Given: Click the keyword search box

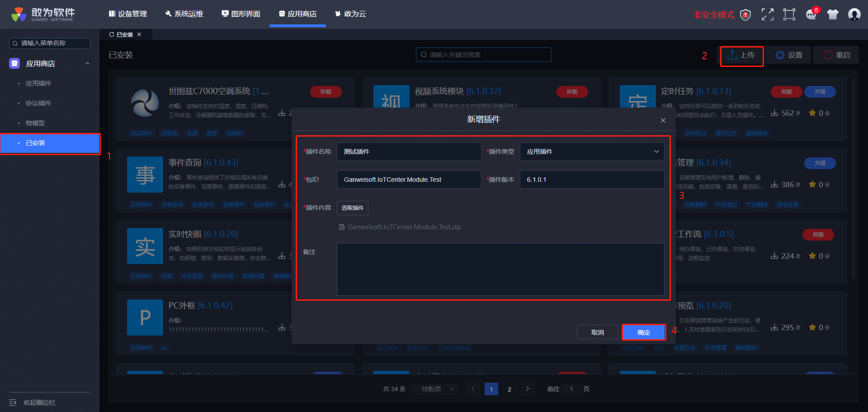Looking at the screenshot, I should (483, 55).
